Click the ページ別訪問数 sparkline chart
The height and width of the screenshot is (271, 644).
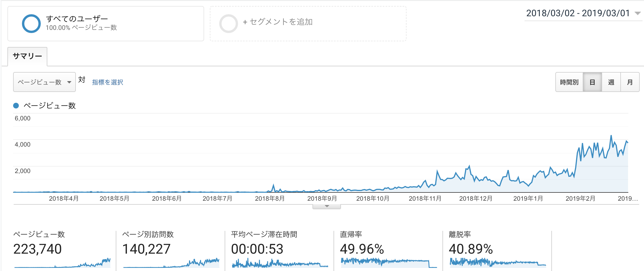coord(171,263)
